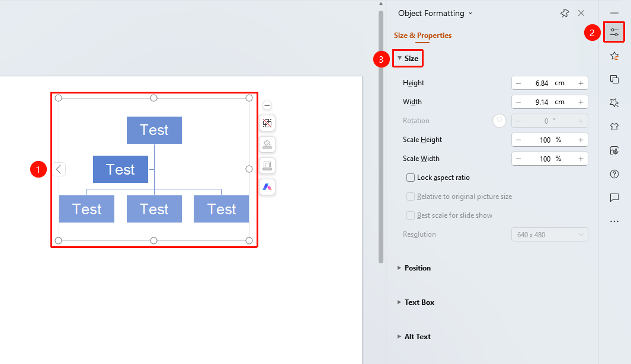Expand the Text Box section
This screenshot has width=631, height=364.
416,302
